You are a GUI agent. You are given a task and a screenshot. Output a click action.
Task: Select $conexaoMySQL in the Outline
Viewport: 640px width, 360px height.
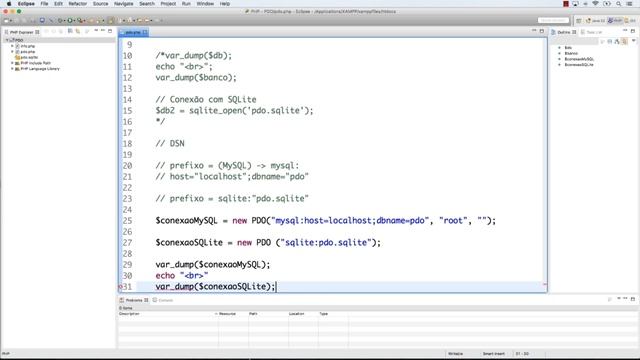[x=579, y=59]
